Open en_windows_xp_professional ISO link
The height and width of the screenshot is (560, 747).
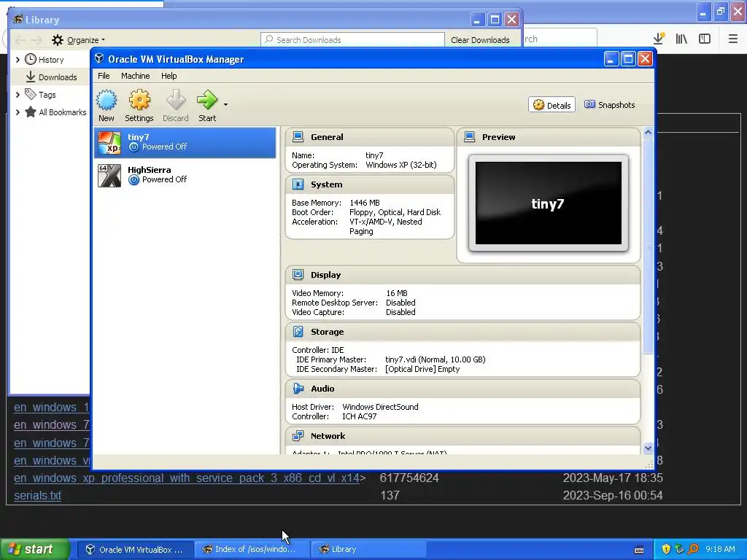point(186,478)
